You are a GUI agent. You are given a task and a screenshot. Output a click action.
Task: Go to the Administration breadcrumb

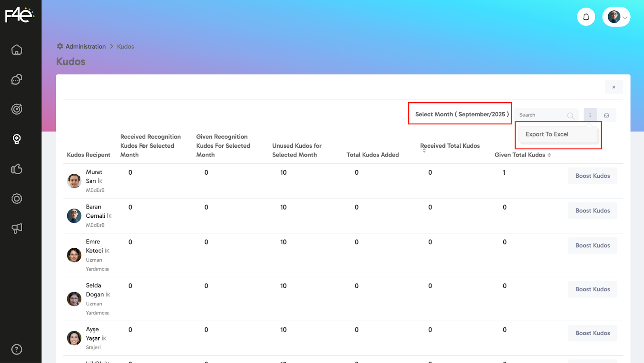coord(85,47)
